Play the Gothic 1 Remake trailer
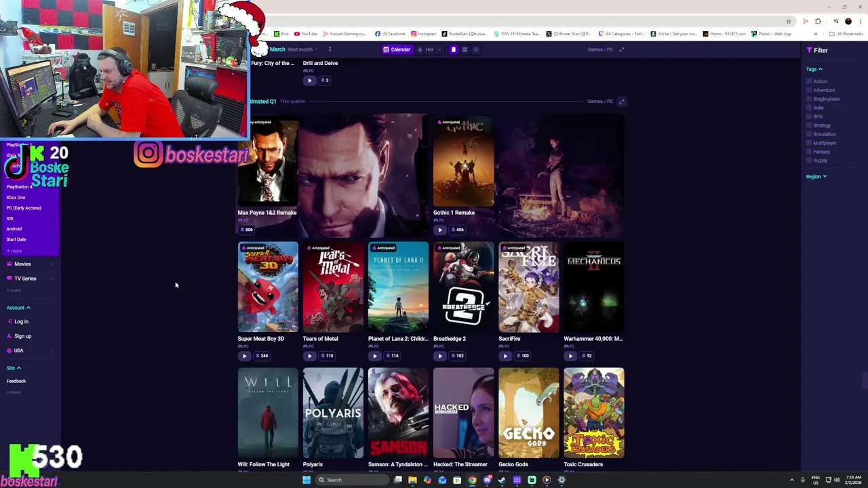868x488 pixels. [x=440, y=230]
